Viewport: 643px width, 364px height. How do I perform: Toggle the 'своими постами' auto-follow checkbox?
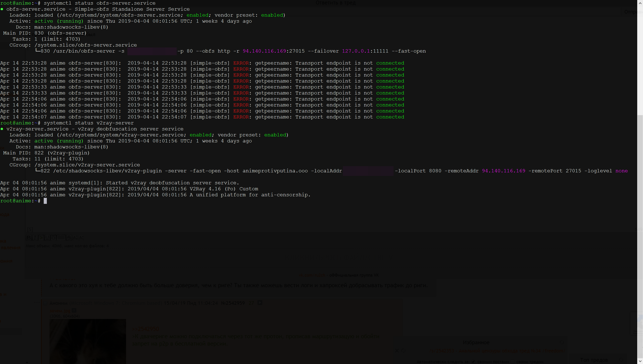pyautogui.click(x=473, y=362)
